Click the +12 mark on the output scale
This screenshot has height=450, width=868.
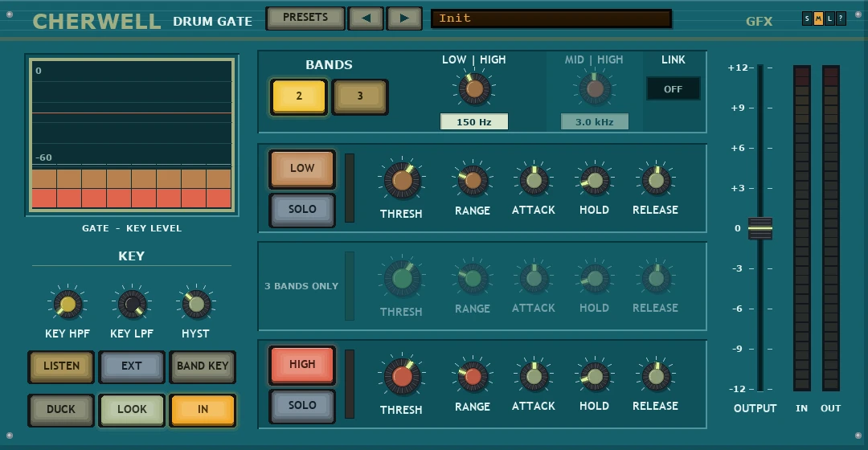click(737, 67)
